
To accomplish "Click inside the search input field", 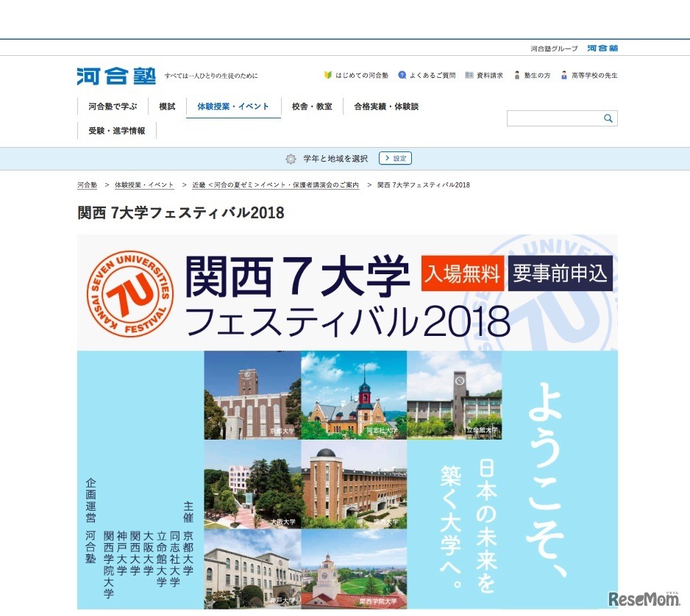I will tap(555, 118).
